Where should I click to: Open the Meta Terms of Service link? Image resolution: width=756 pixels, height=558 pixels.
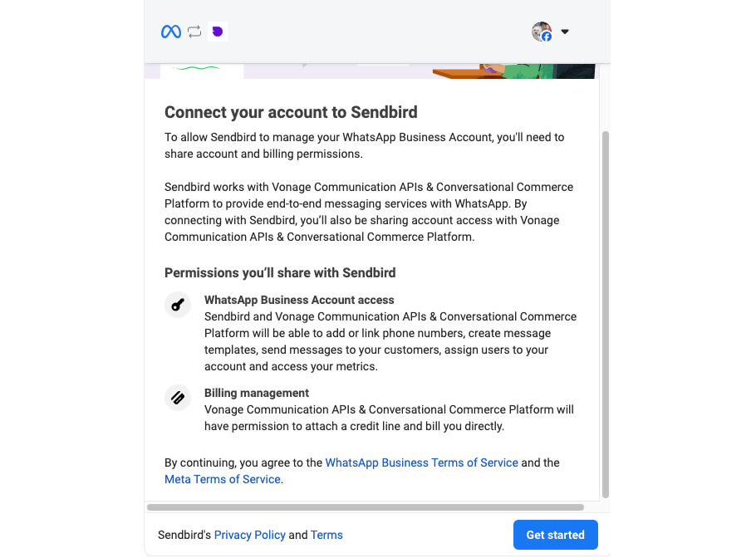tap(222, 479)
